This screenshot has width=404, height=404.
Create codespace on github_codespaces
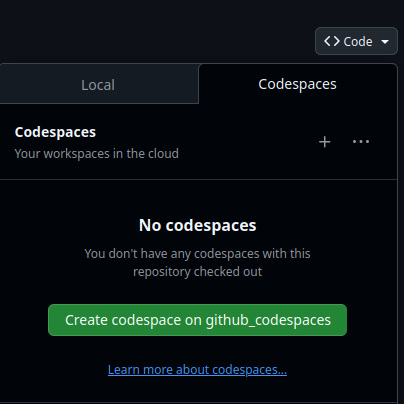(197, 320)
